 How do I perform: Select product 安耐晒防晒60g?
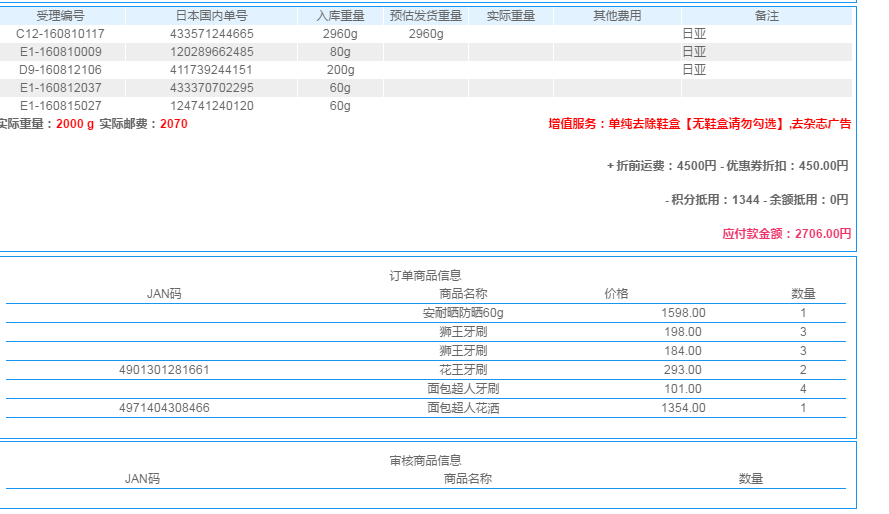[x=463, y=313]
